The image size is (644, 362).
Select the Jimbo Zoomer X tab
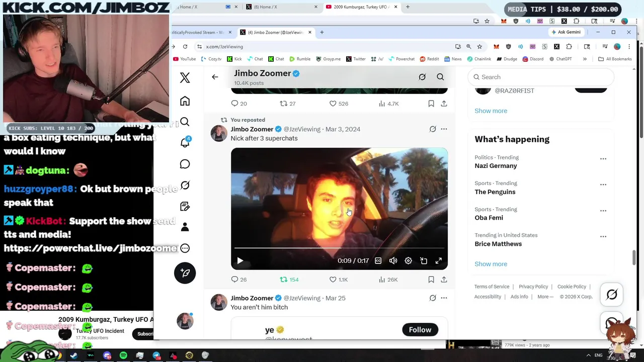tap(275, 32)
